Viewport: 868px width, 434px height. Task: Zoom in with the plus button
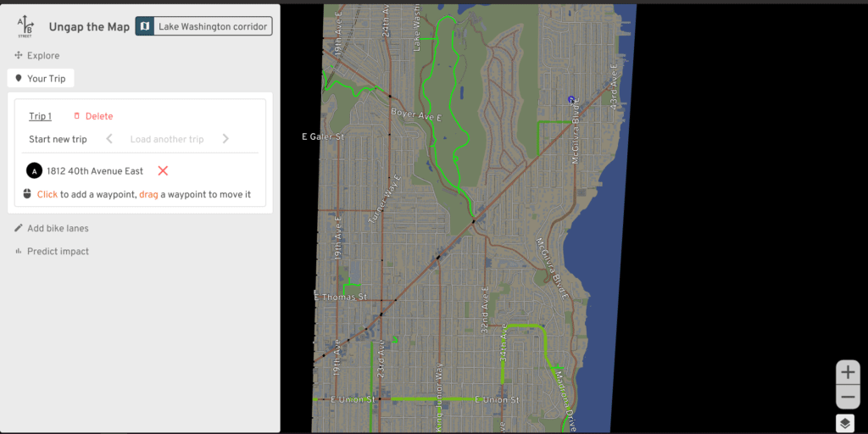coord(848,373)
